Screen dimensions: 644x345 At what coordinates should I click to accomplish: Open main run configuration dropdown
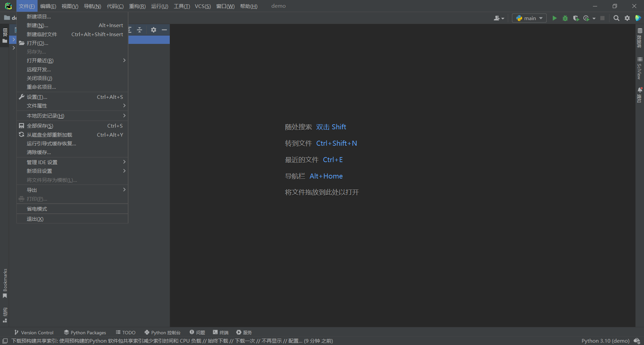point(529,18)
